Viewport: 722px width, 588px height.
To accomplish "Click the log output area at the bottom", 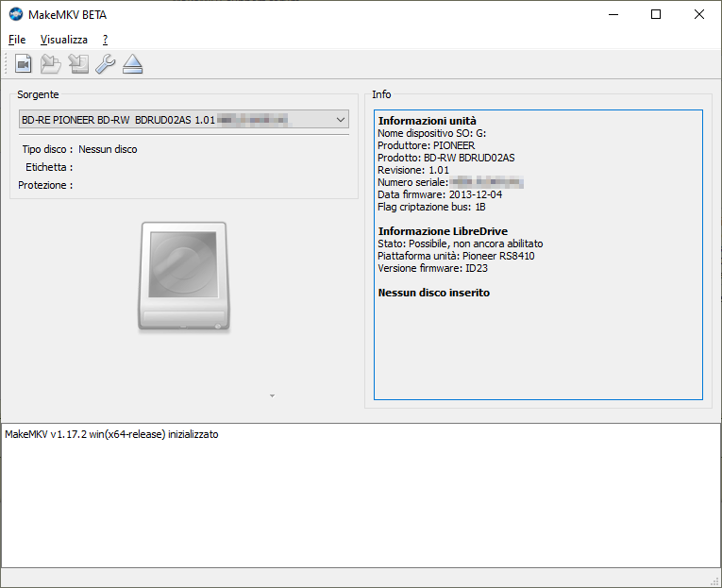I will coord(361,496).
